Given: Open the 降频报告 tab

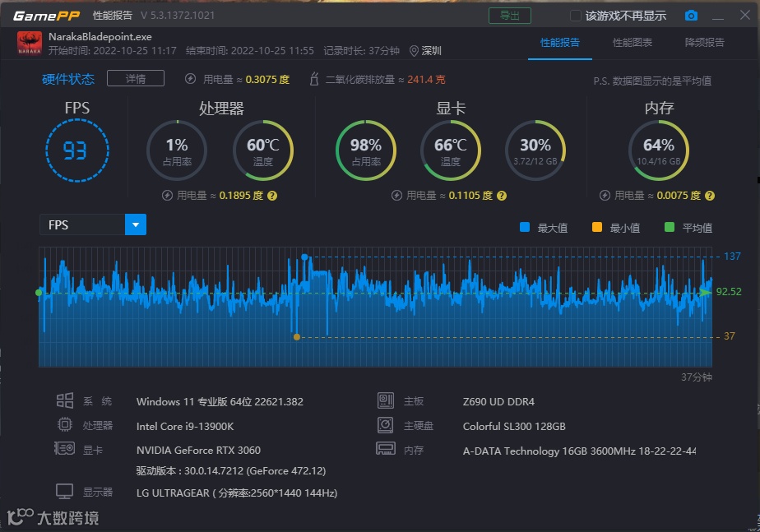Looking at the screenshot, I should [704, 43].
